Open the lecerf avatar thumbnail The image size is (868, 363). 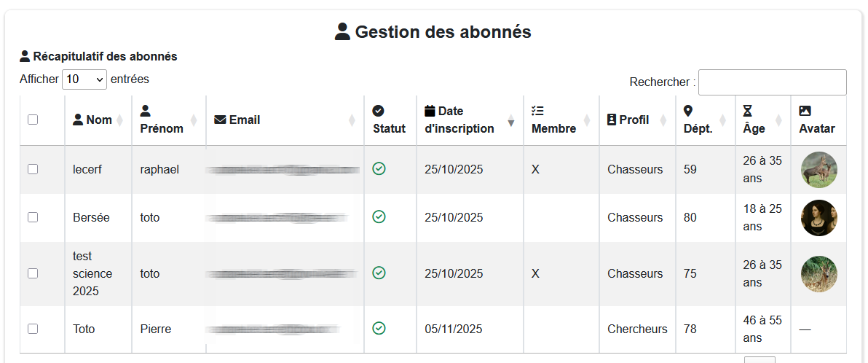tap(818, 169)
